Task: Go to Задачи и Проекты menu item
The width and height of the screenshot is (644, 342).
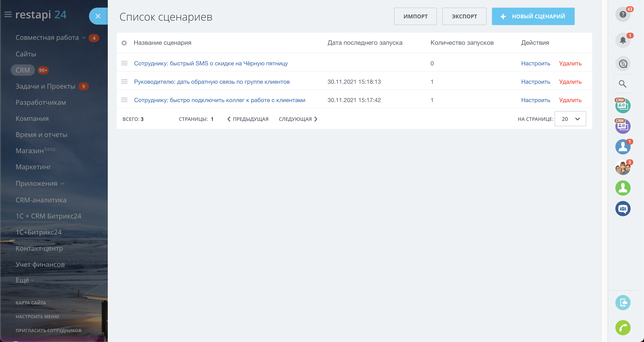Action: click(x=45, y=86)
